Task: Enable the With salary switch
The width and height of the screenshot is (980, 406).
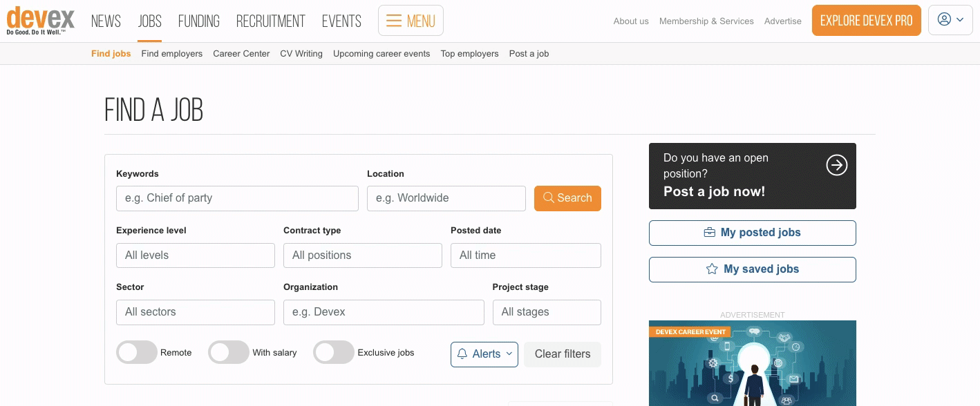Action: 229,352
